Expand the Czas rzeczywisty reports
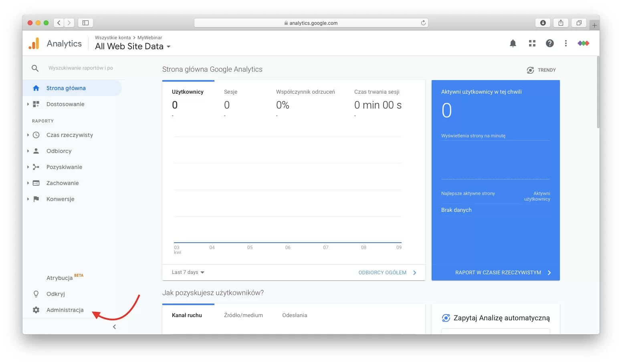This screenshot has width=622, height=364. 28,135
